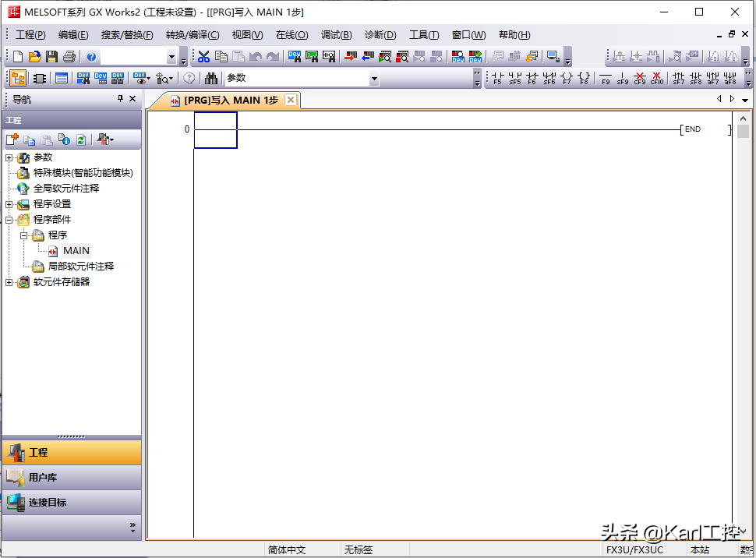756x558 pixels.
Task: Click the binoculars find device icon
Action: pyautogui.click(x=210, y=78)
